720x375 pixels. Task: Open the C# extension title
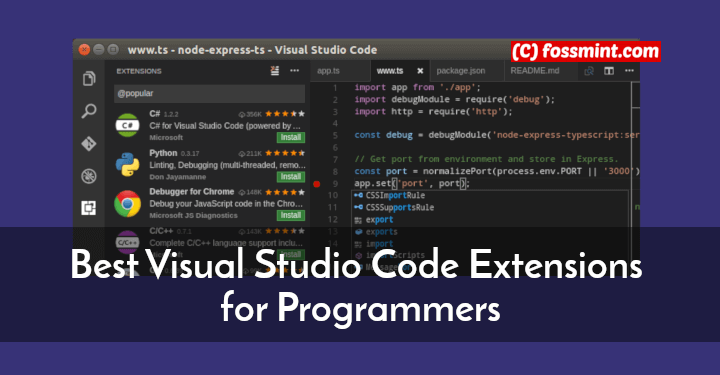(x=155, y=113)
